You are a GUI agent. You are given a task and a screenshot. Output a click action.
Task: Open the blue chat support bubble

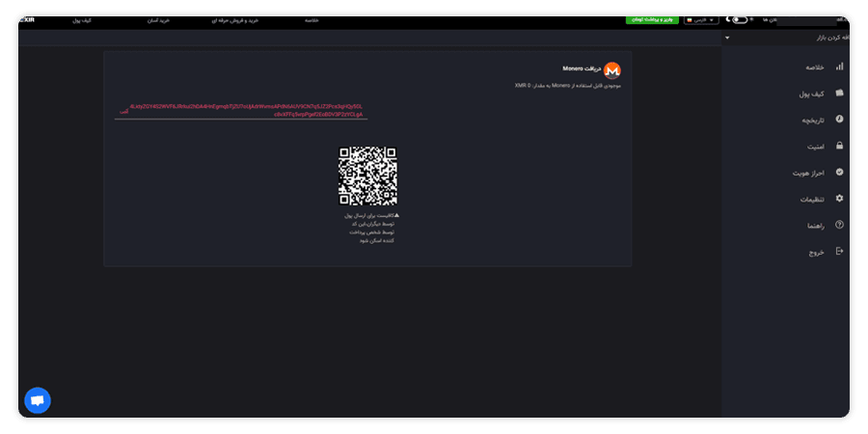click(38, 400)
